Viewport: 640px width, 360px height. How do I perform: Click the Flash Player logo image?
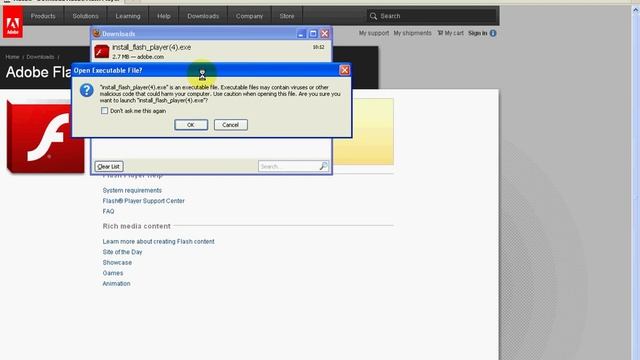(46, 137)
